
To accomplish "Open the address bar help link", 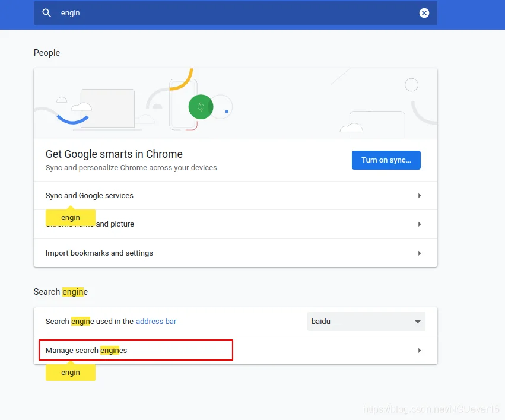I will point(156,321).
